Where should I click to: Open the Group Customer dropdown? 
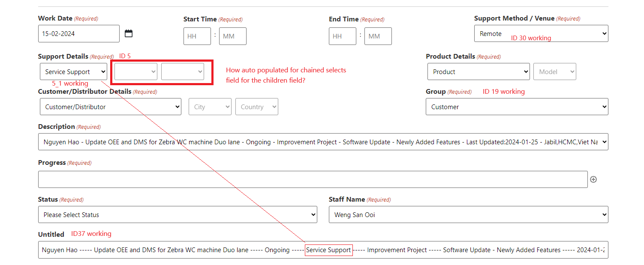point(517,107)
